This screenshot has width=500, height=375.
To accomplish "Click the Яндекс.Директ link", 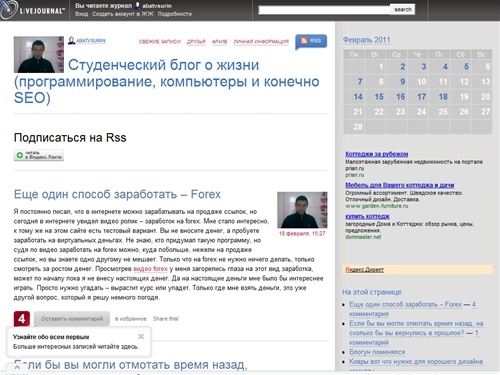I will (364, 269).
